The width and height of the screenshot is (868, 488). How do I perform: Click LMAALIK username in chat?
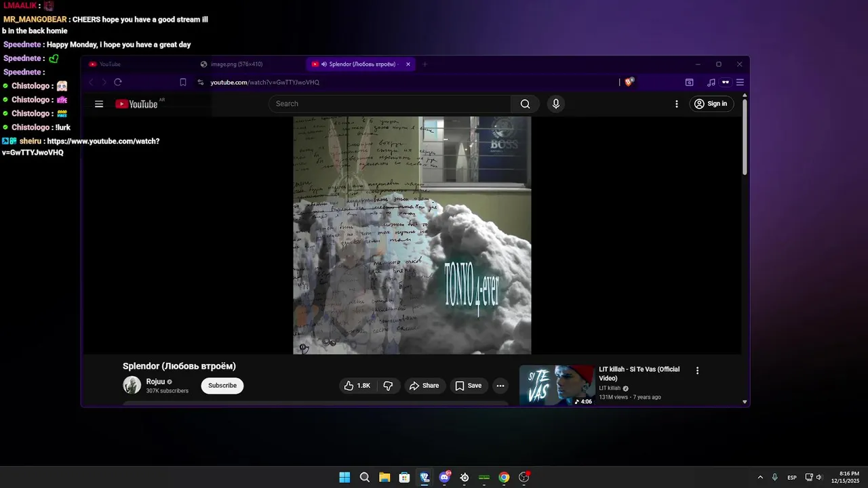pyautogui.click(x=20, y=5)
